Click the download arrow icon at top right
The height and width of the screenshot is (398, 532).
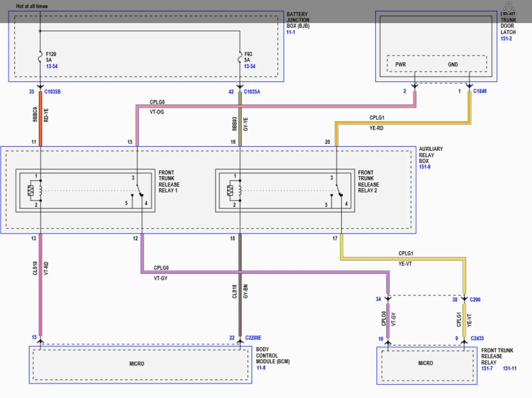pos(509,10)
